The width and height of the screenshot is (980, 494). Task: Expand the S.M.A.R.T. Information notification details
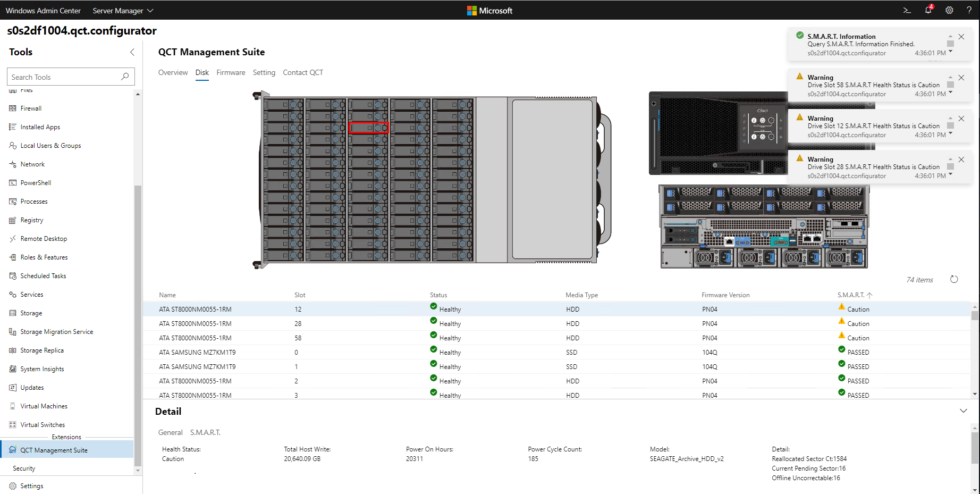[x=951, y=52]
